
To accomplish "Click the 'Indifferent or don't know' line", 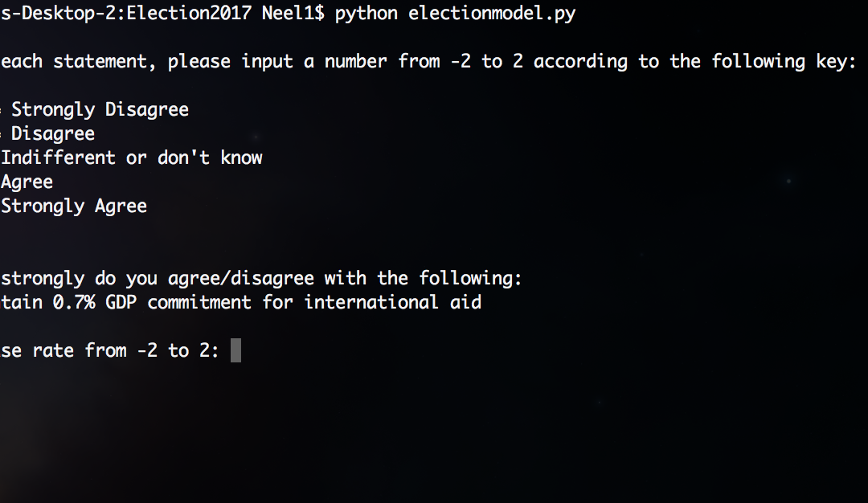I will coord(132,157).
